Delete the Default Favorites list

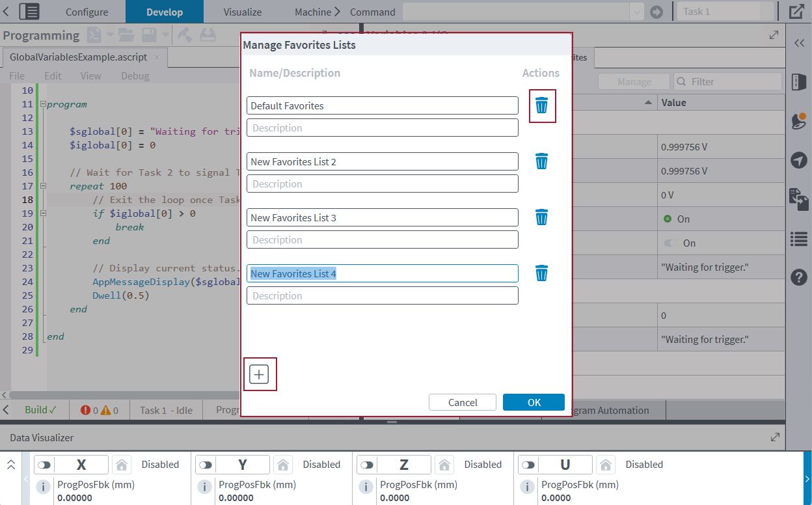[x=541, y=105]
